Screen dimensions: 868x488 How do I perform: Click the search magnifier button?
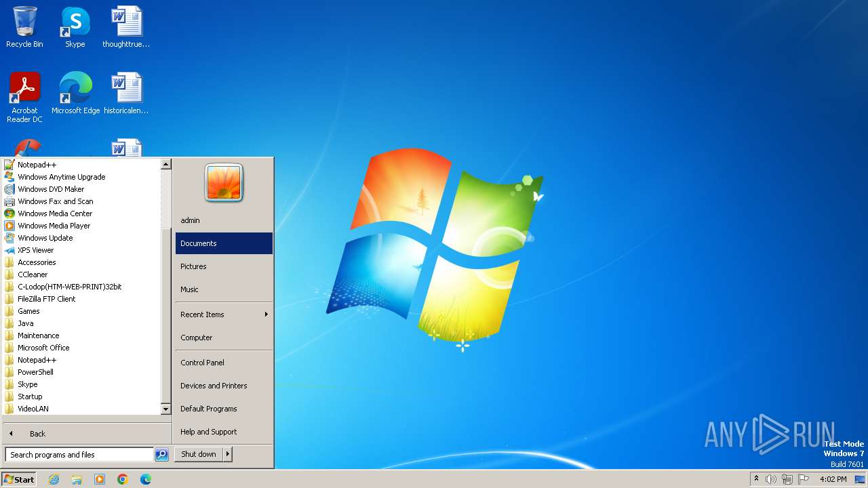[x=161, y=455]
